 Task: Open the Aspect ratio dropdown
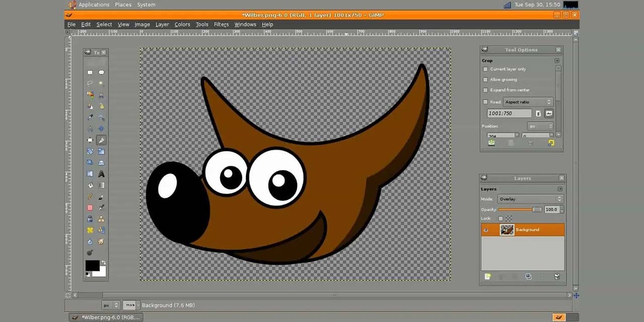tap(528, 102)
